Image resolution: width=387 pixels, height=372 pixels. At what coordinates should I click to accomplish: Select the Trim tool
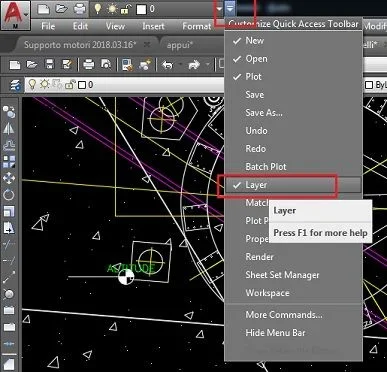9,245
